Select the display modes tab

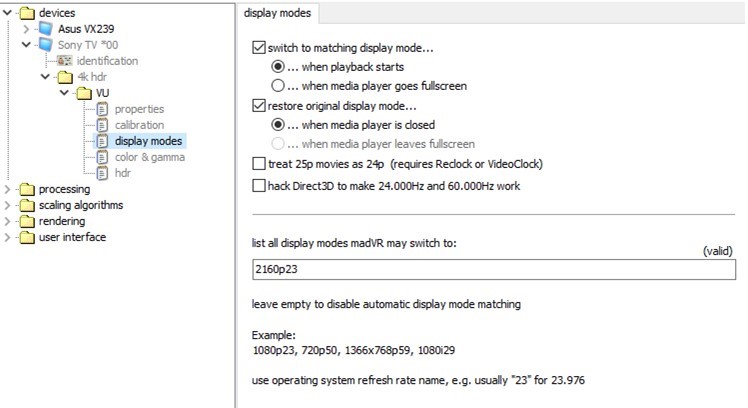point(277,13)
